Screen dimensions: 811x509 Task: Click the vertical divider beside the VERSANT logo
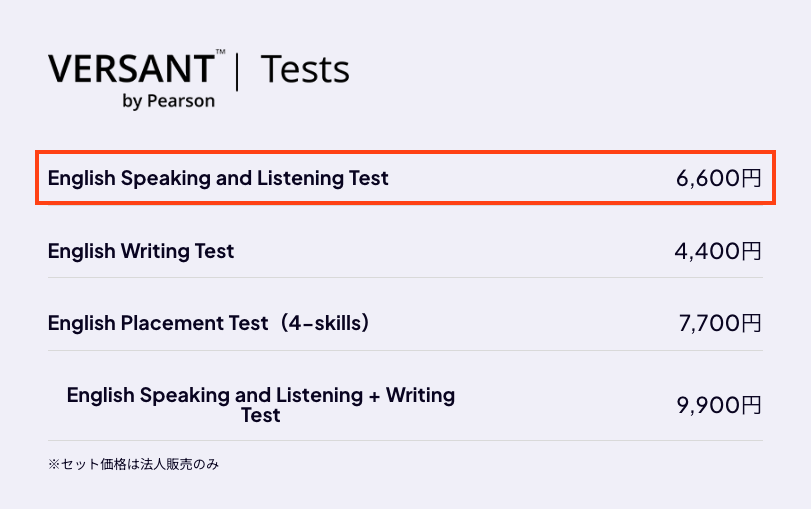(x=237, y=70)
